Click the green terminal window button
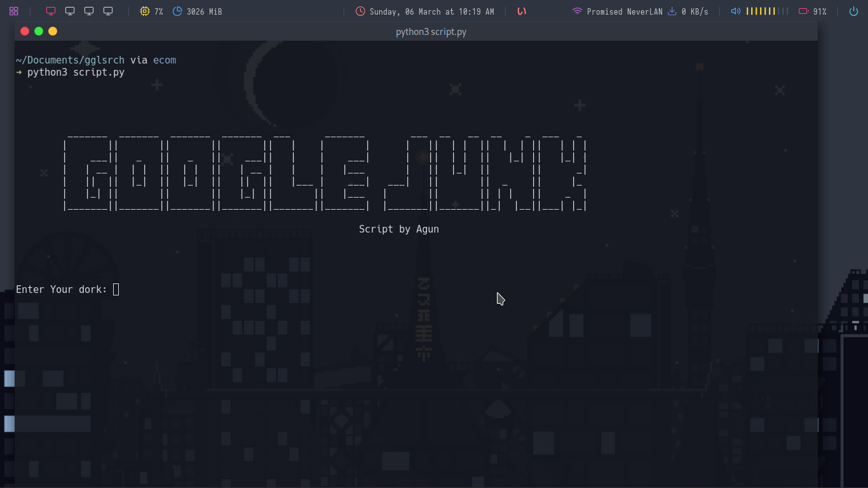Viewport: 868px width, 488px height. tap(39, 31)
